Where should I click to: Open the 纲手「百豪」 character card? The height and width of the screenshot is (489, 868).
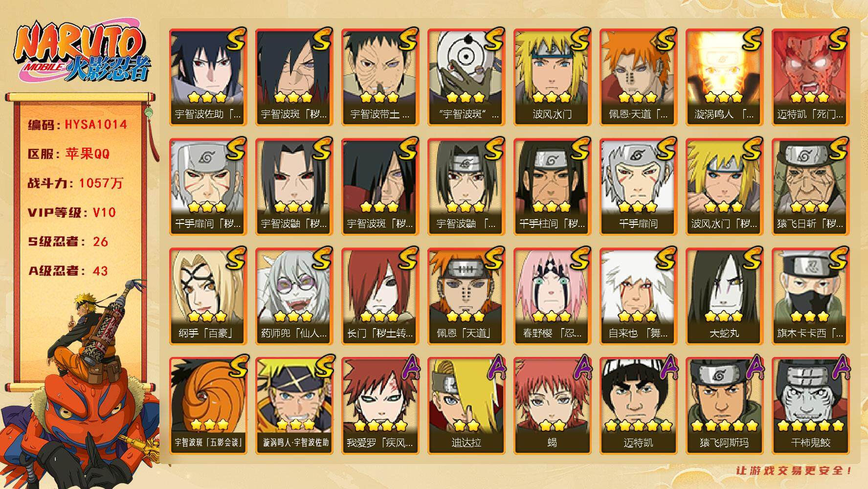[x=208, y=296]
